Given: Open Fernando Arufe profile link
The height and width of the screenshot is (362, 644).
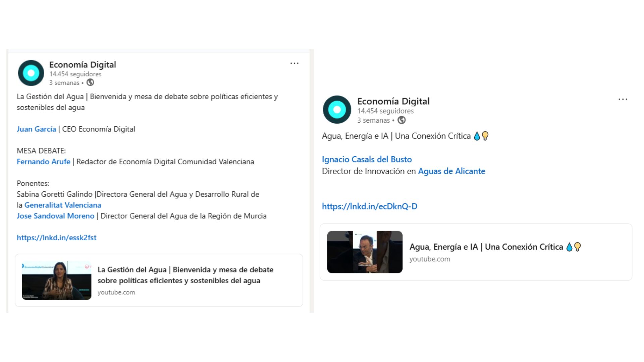Looking at the screenshot, I should click(x=43, y=162).
